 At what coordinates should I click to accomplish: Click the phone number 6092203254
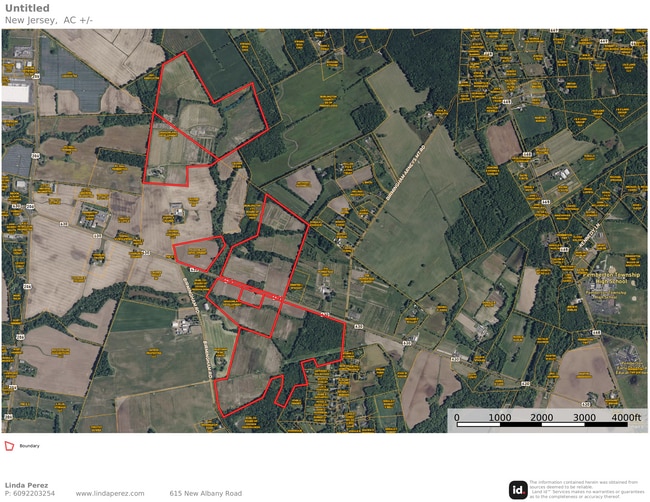click(x=34, y=494)
